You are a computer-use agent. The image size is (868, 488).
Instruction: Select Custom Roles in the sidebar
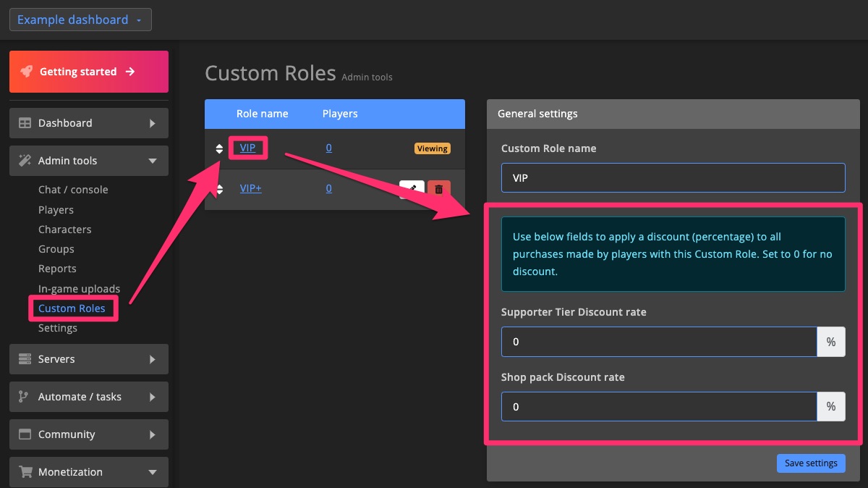[x=73, y=308]
